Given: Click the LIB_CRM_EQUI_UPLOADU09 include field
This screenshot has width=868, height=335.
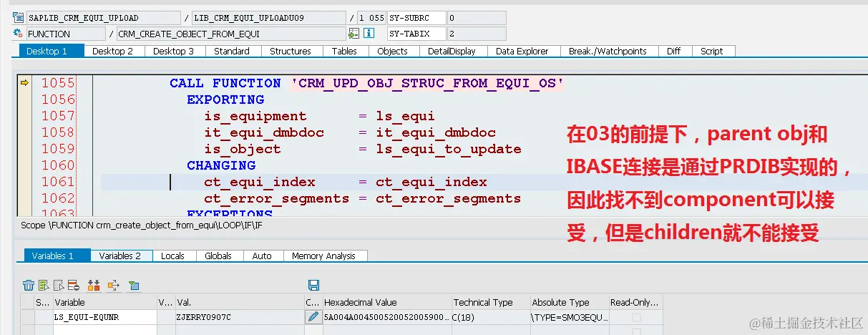Looking at the screenshot, I should coord(269,17).
